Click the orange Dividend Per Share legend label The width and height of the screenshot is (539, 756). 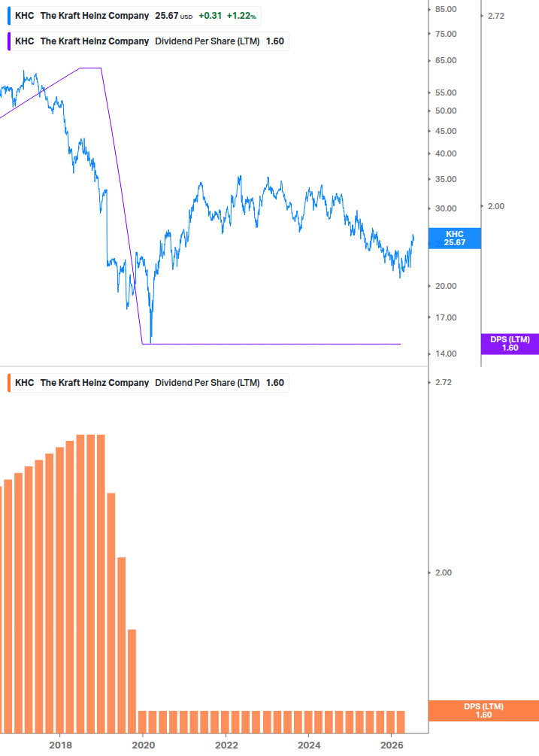[148, 383]
